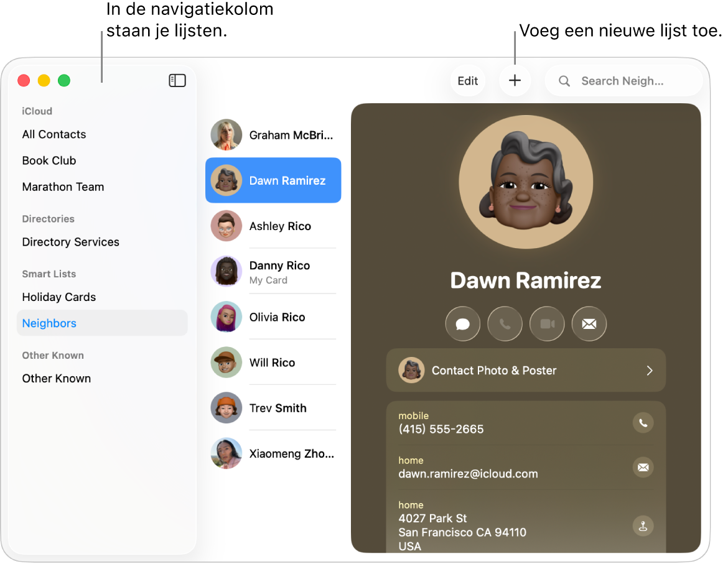Viewport: 728px width, 564px height.
Task: Minimize the window with the yellow button
Action: pos(44,81)
